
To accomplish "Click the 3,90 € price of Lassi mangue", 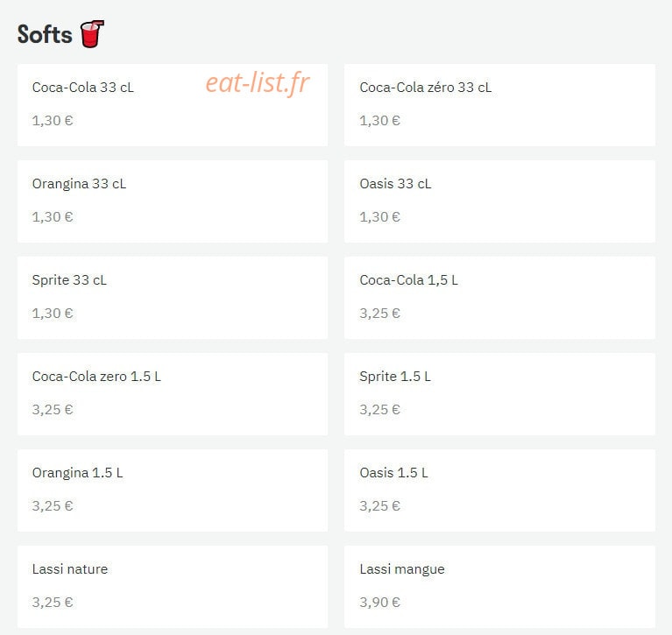I will 379,603.
